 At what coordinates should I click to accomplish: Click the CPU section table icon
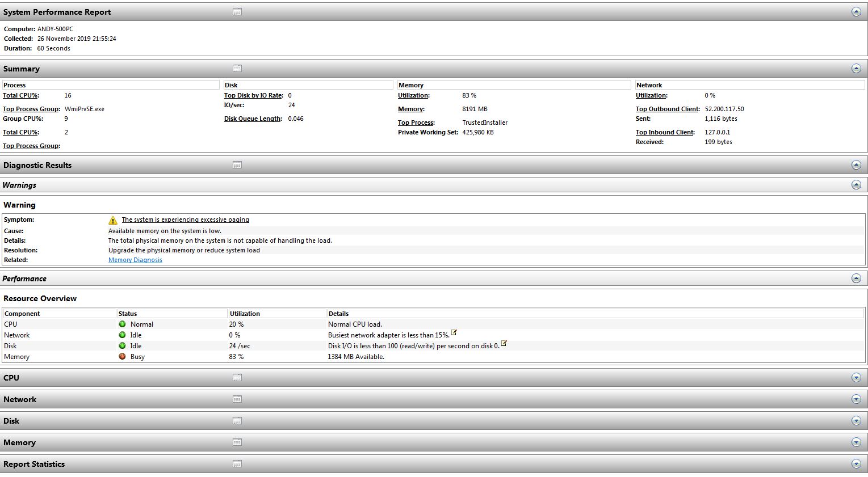tap(237, 378)
